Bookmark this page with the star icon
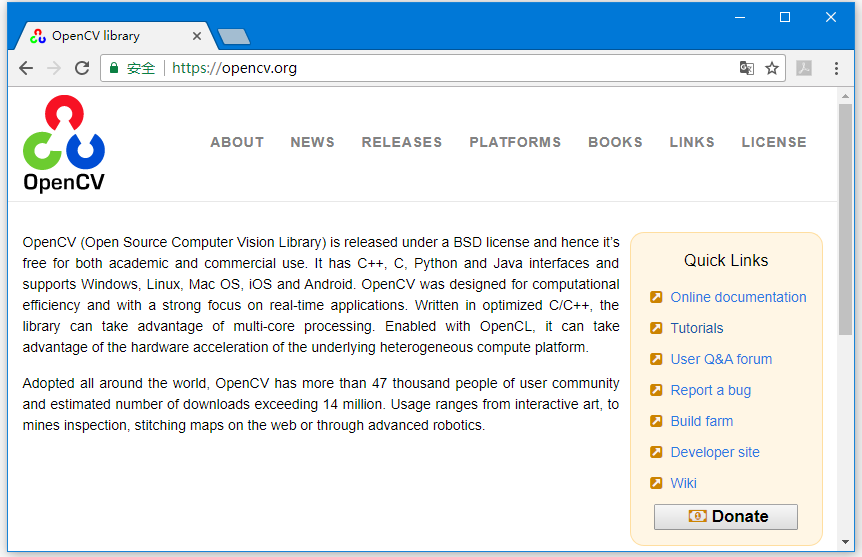This screenshot has height=557, width=862. click(x=772, y=68)
